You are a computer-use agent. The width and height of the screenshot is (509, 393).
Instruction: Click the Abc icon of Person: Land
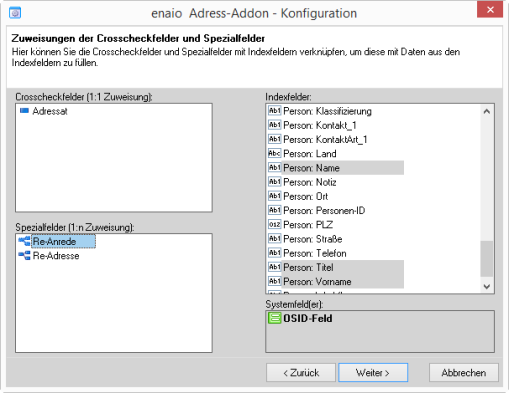click(x=275, y=154)
